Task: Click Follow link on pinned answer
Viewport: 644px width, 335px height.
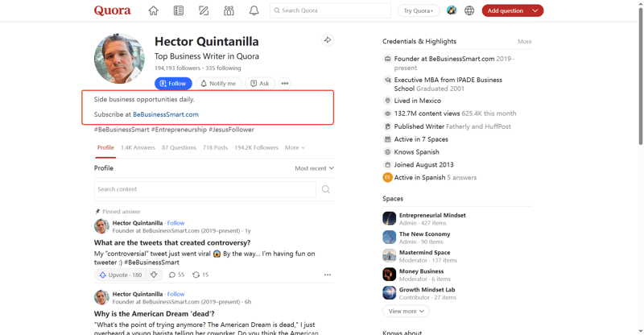Action: [175, 223]
